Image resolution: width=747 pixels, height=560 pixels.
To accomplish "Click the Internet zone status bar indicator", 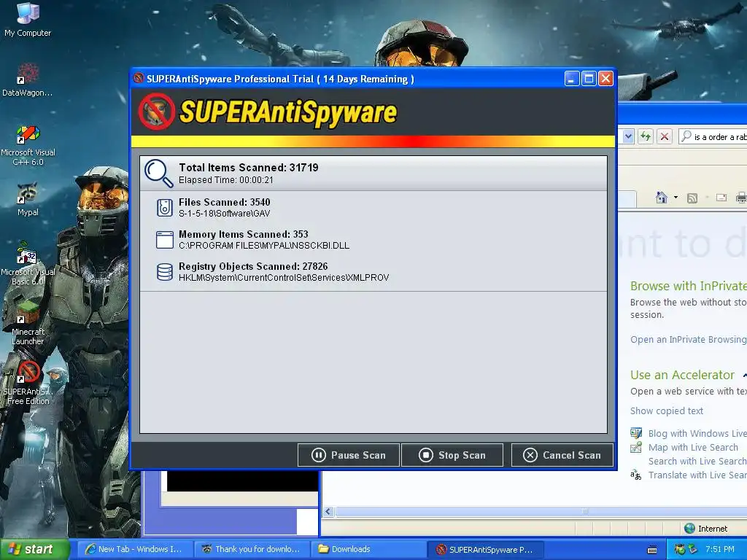I will pos(705,528).
